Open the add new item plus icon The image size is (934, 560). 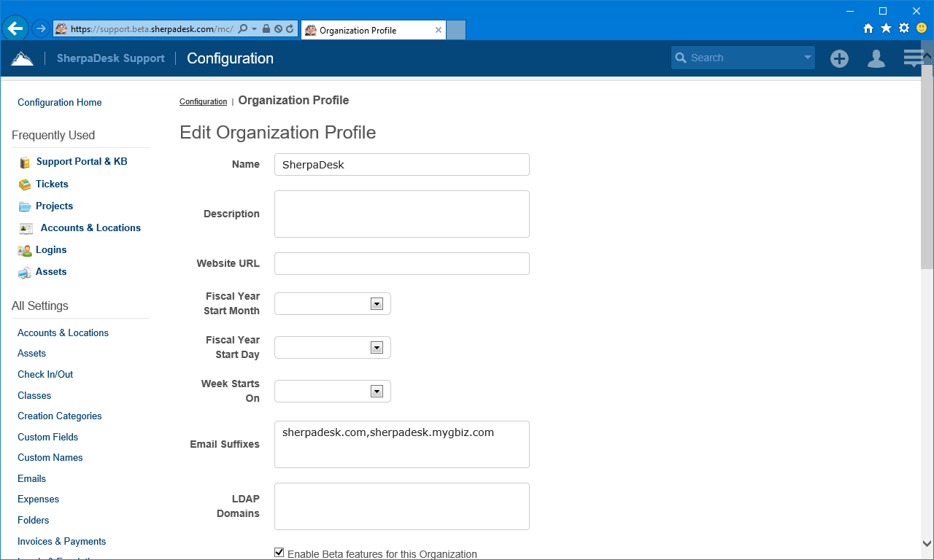pyautogui.click(x=839, y=58)
